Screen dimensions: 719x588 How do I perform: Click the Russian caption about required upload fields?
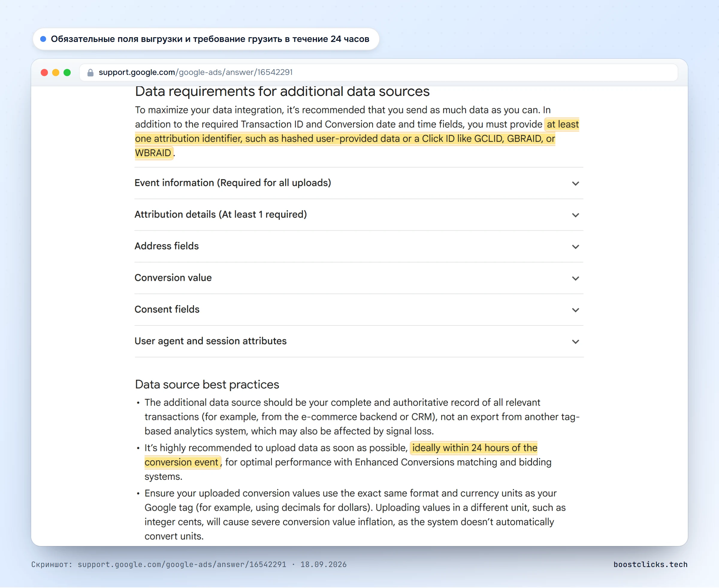[x=210, y=39]
